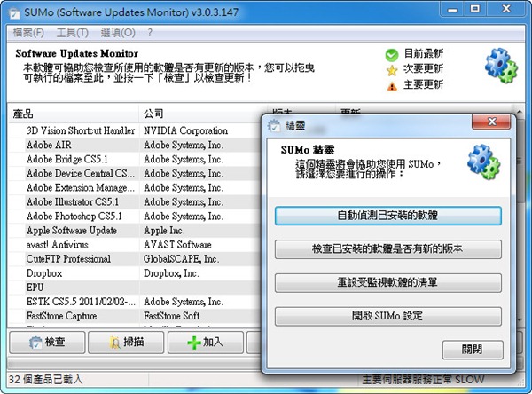532x394 pixels.
Task: Select the Adobe Photoshop CS5.1 row
Action: (135, 216)
